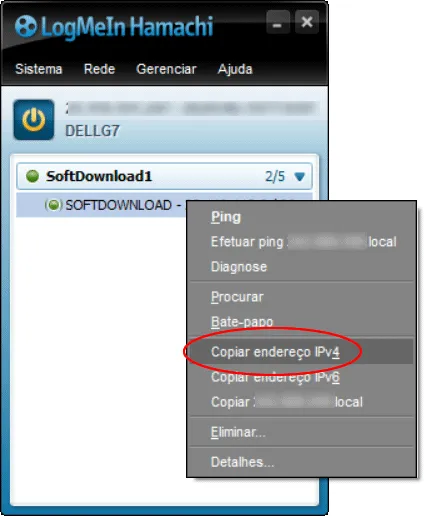Click the SOFTDOWNLOAD peer status icon
The image size is (424, 516).
point(54,205)
